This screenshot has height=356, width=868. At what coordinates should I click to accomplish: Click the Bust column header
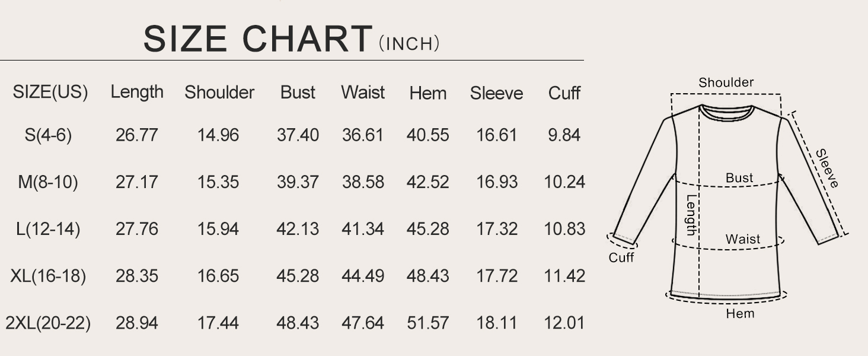(298, 93)
